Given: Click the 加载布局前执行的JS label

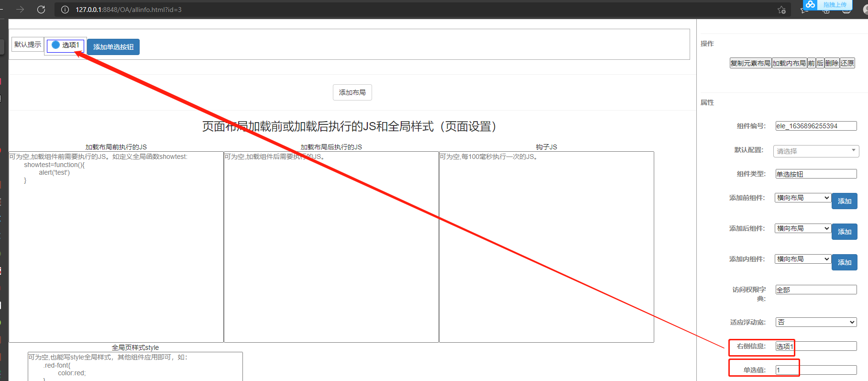Looking at the screenshot, I should click(x=116, y=147).
